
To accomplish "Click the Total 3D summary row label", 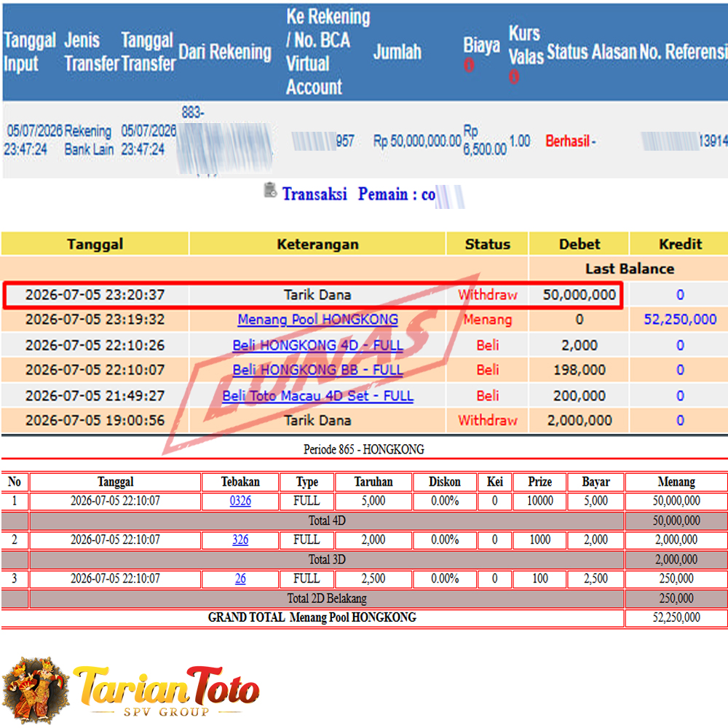I will tap(327, 559).
